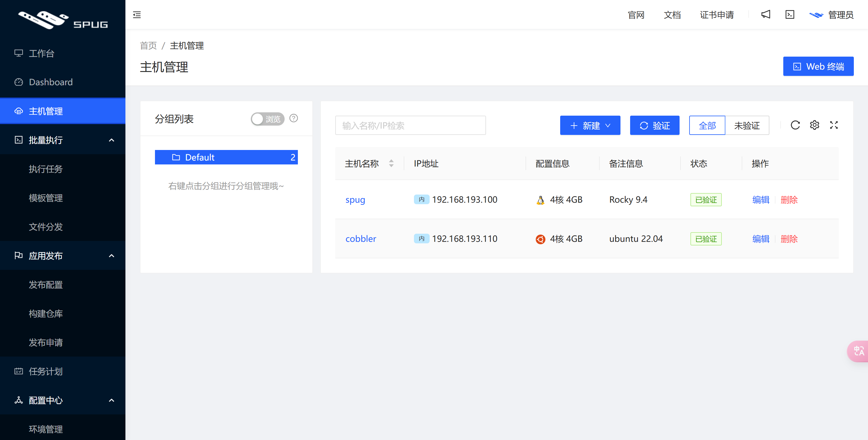Collapse the 配置中心 submenu

coord(63,400)
